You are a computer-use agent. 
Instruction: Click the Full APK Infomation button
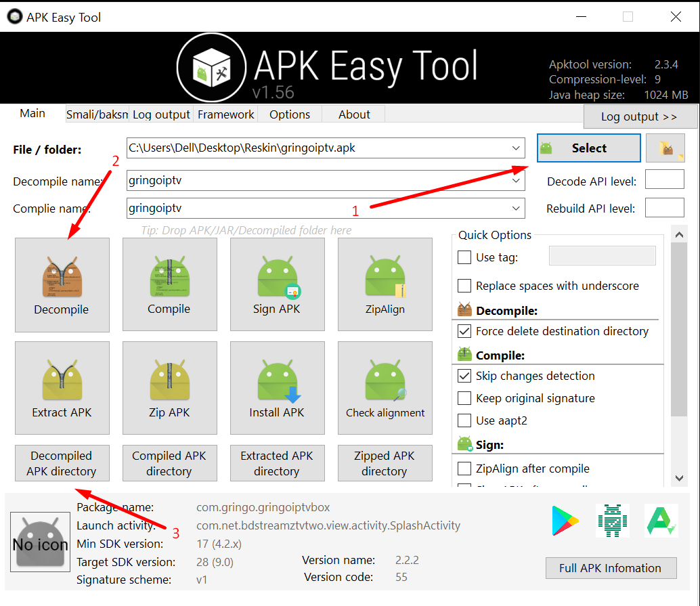pyautogui.click(x=610, y=568)
